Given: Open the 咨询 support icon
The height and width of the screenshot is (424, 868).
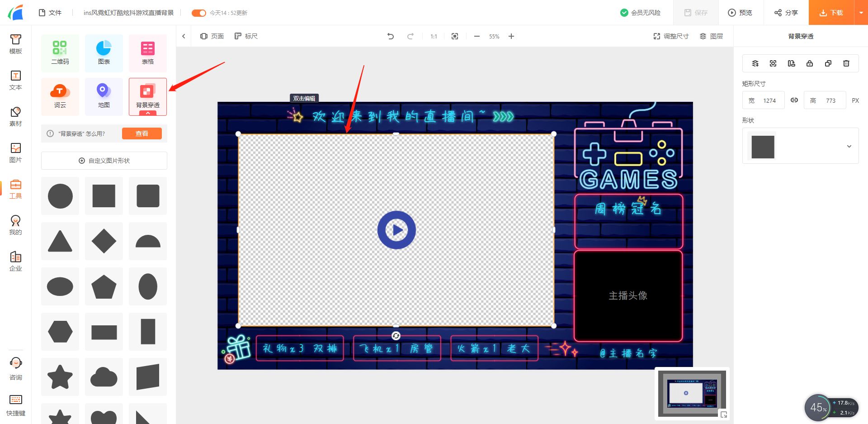Looking at the screenshot, I should tap(15, 369).
